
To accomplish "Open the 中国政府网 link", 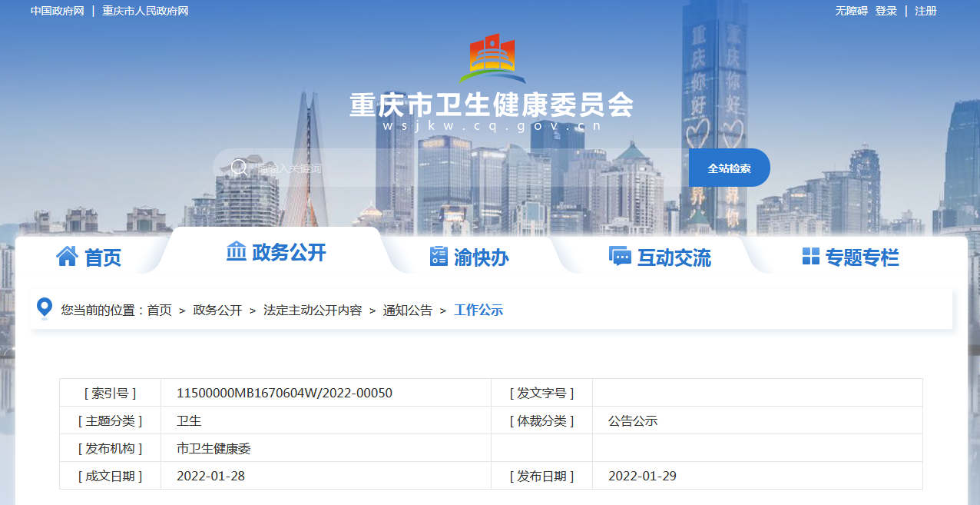I will [x=58, y=11].
